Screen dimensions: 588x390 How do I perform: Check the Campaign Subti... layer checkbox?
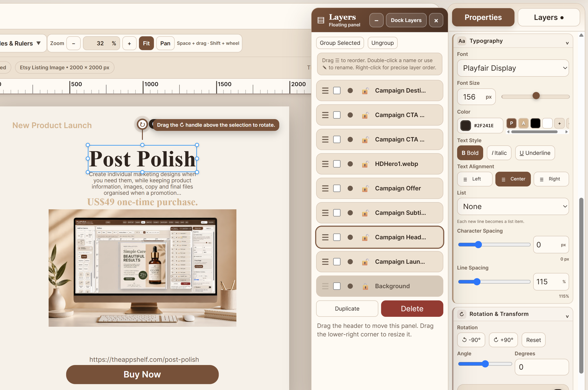tap(337, 213)
